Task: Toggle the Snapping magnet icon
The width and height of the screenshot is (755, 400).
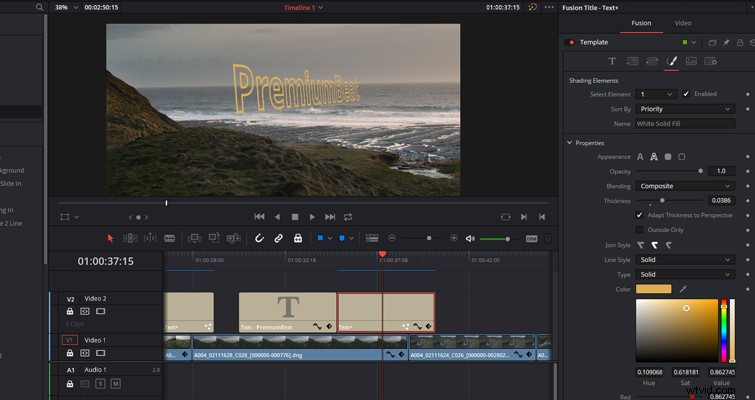Action: pyautogui.click(x=259, y=238)
